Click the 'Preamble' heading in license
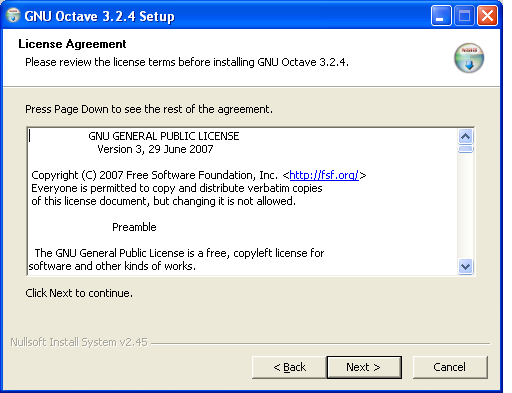The image size is (512, 393). coord(134,227)
